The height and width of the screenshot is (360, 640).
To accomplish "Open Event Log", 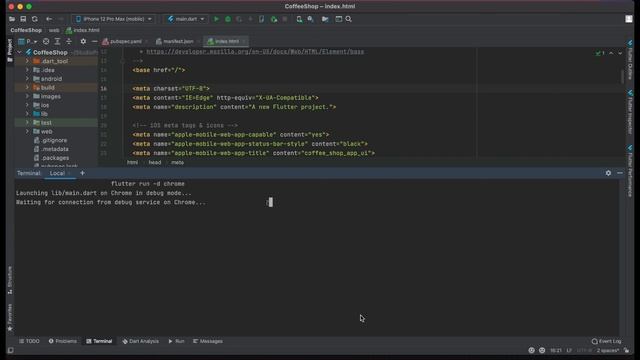I will pyautogui.click(x=607, y=341).
